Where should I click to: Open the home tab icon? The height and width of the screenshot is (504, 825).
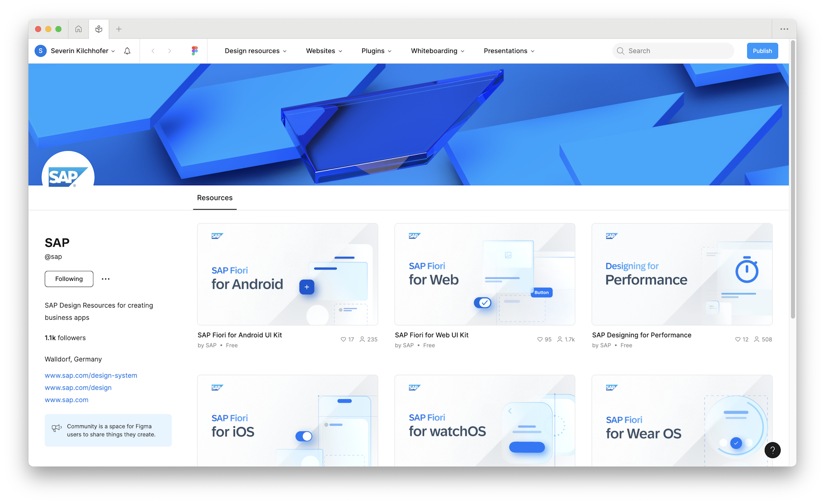pyautogui.click(x=78, y=29)
